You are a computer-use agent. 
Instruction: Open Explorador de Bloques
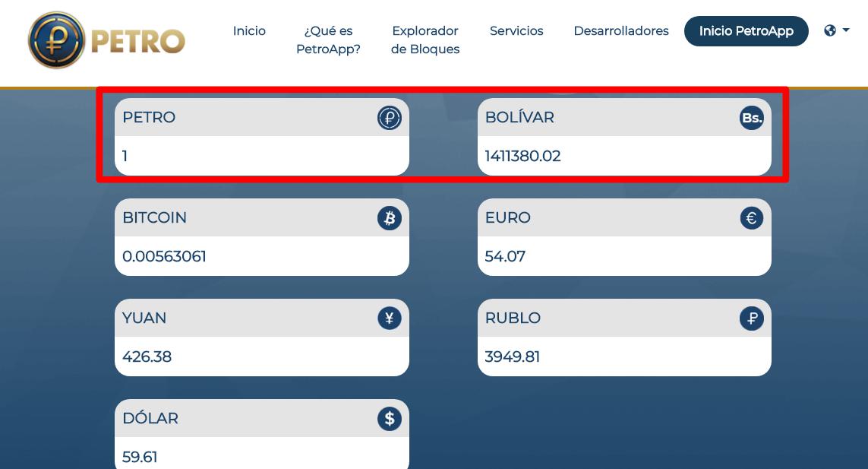coord(425,40)
